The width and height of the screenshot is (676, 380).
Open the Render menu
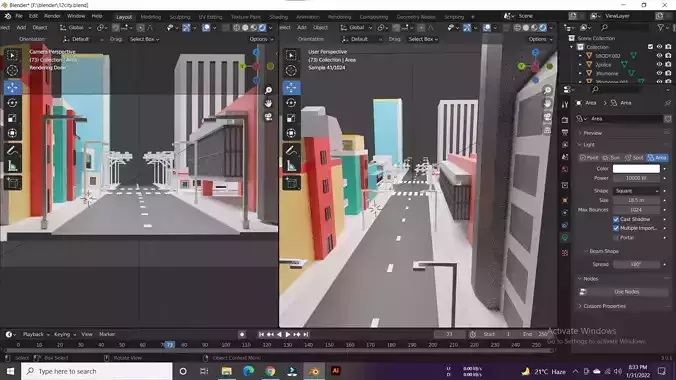pos(52,16)
